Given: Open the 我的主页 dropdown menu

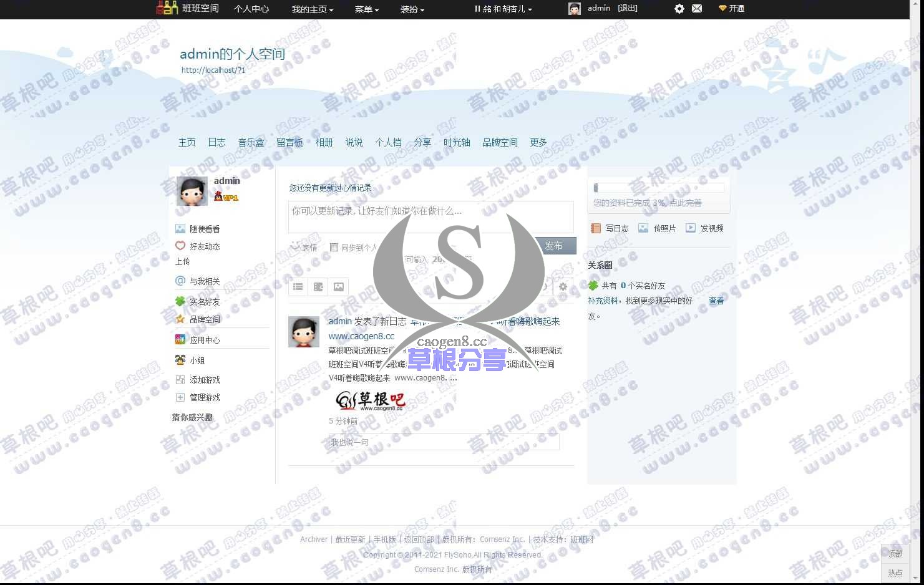Looking at the screenshot, I should pos(312,9).
